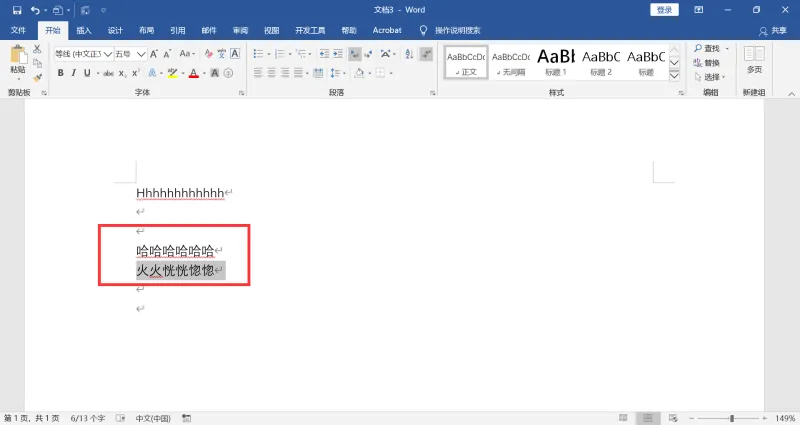This screenshot has height=425, width=800.
Task: Expand the bullet list dropdown arrow
Action: (268, 54)
